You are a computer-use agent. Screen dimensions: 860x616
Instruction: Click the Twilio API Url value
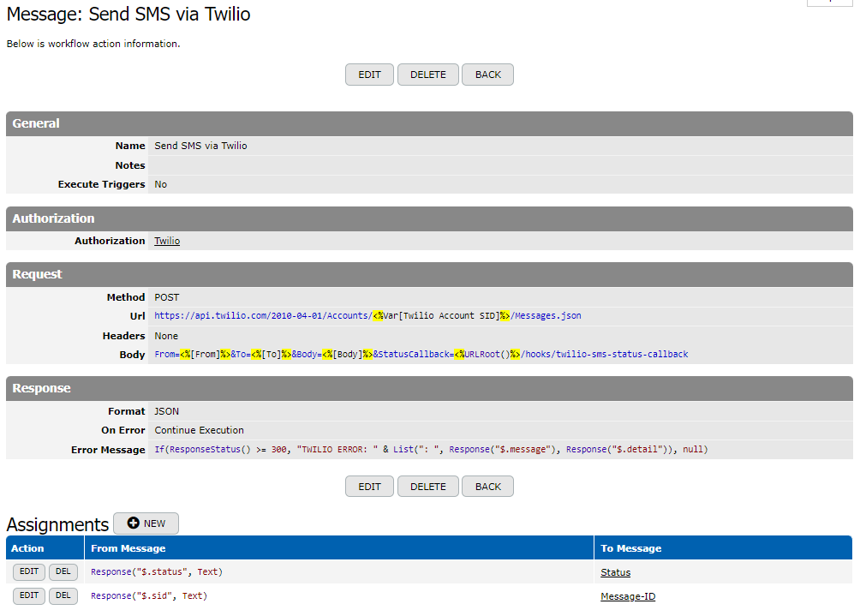point(367,316)
